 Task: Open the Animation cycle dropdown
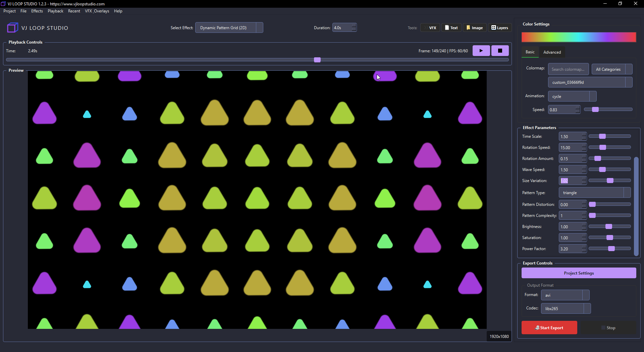572,96
